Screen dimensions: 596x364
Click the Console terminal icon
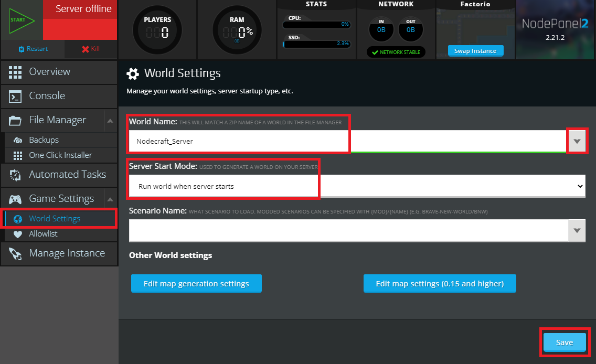pos(15,97)
